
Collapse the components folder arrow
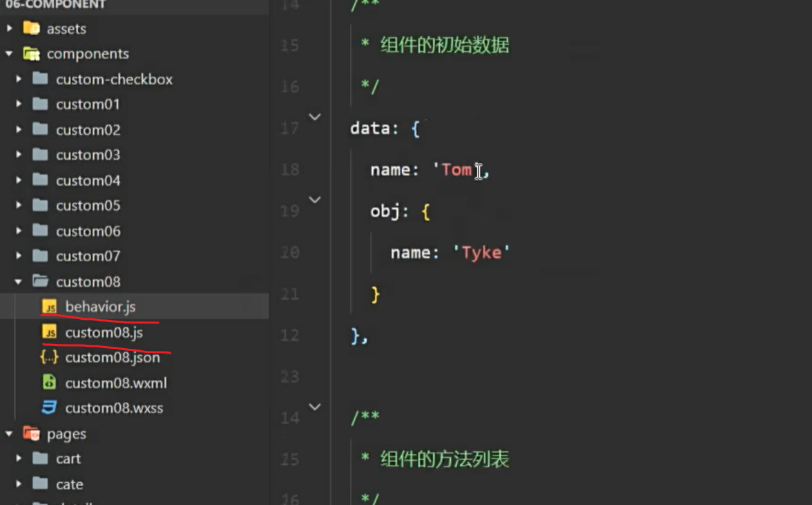[9, 54]
